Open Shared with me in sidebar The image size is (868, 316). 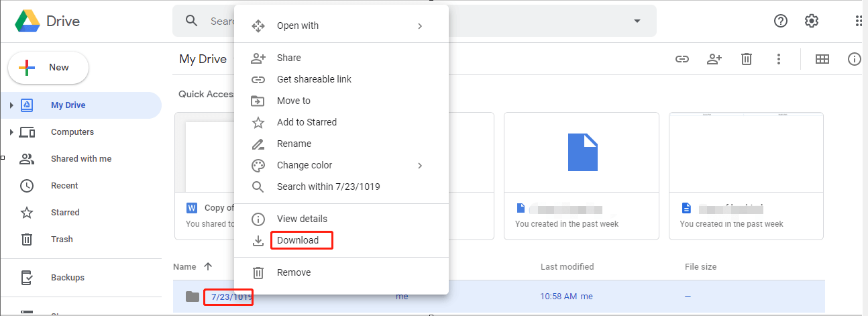click(x=80, y=159)
